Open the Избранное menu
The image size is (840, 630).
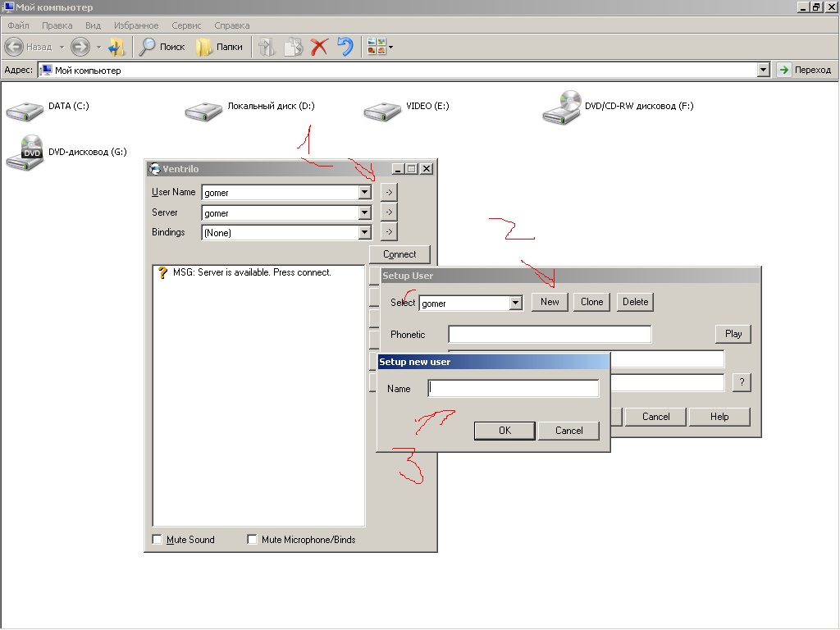coord(136,25)
